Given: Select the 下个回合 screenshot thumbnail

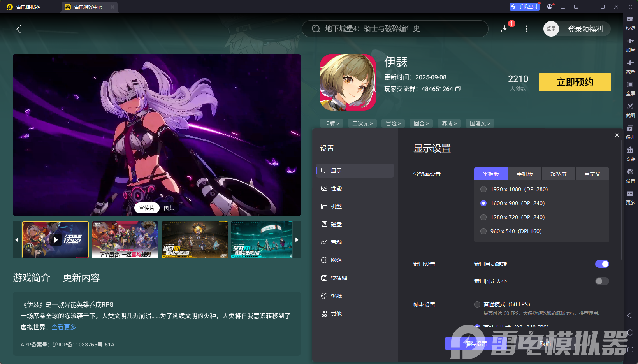Looking at the screenshot, I should 125,240.
